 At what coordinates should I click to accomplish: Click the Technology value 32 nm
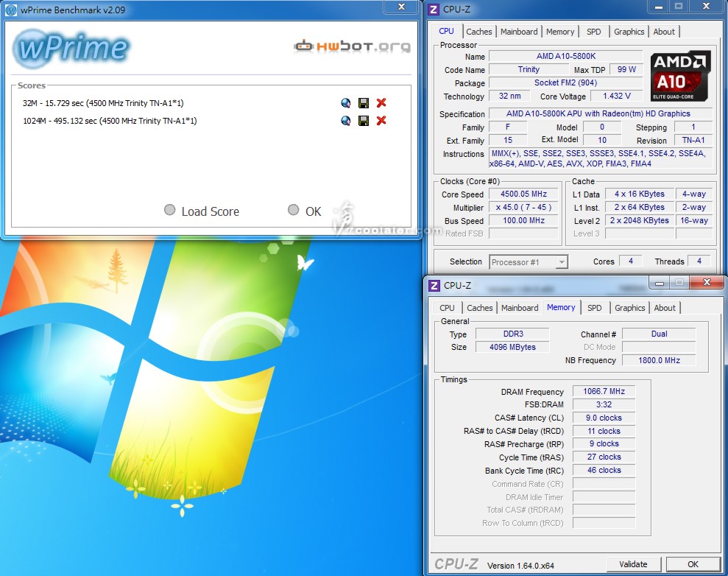click(509, 96)
